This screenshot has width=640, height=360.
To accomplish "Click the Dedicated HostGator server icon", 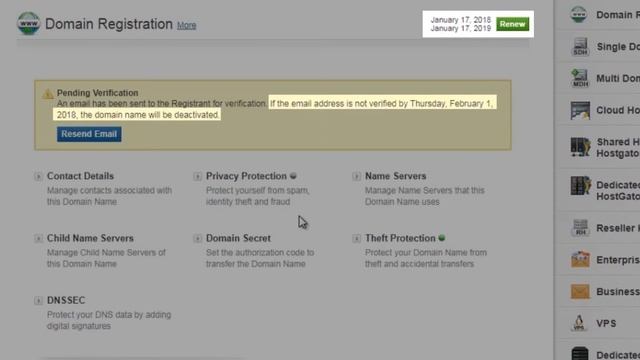I will (x=580, y=185).
